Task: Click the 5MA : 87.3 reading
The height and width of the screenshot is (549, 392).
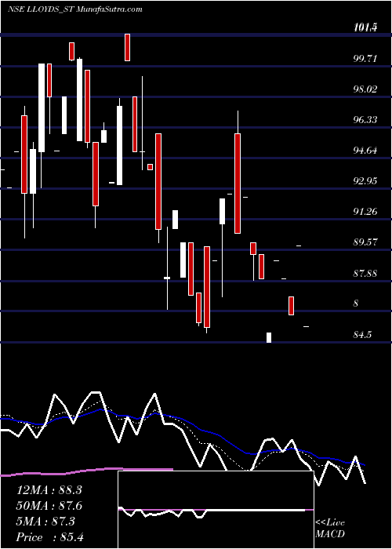Action: tap(45, 522)
